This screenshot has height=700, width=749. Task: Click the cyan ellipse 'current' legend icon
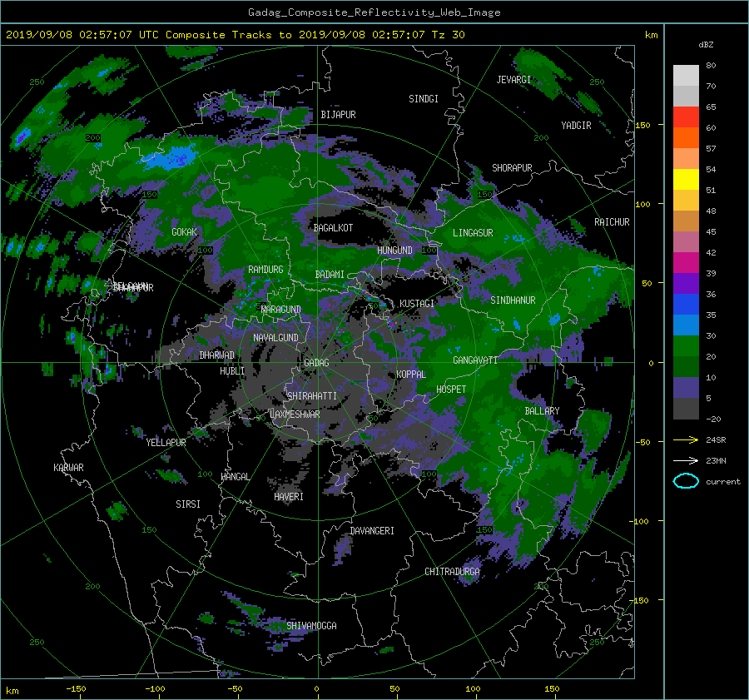click(686, 481)
